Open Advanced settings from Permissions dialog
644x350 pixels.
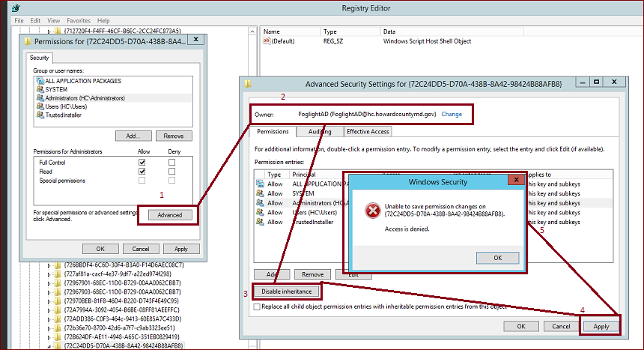[x=170, y=214]
